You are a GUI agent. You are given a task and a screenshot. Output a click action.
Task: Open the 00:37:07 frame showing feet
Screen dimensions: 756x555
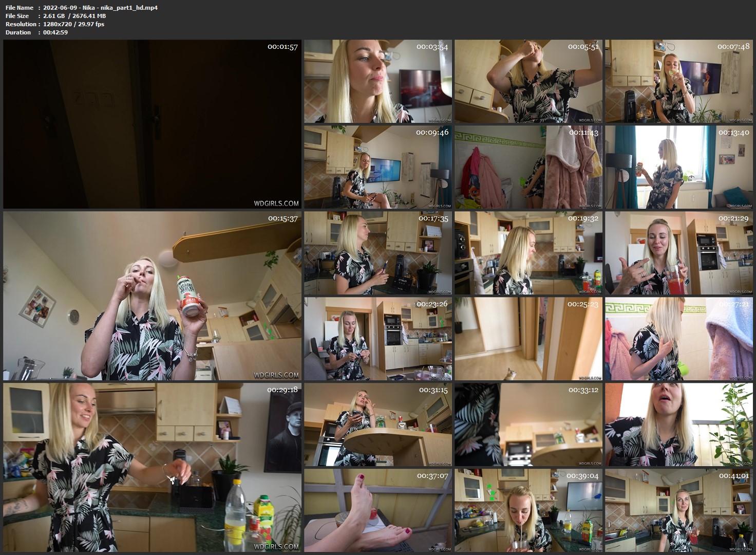(x=378, y=510)
